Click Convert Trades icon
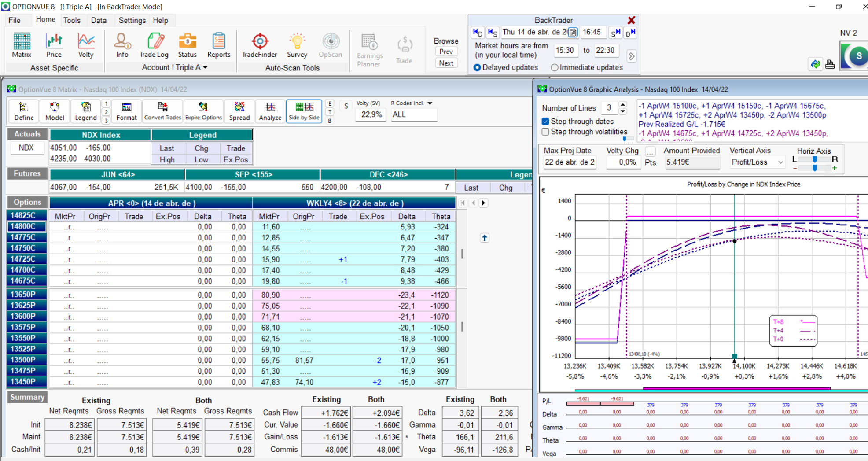The width and height of the screenshot is (868, 461). 162,111
